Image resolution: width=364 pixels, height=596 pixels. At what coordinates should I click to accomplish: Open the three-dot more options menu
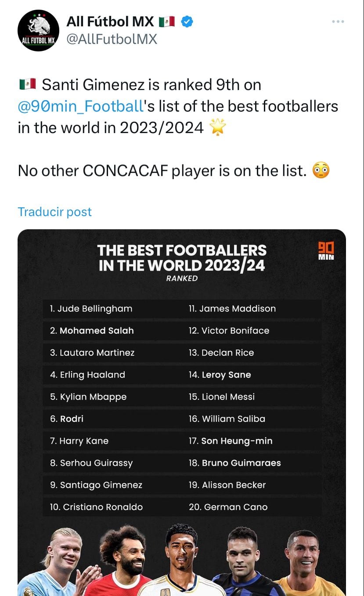point(338,21)
